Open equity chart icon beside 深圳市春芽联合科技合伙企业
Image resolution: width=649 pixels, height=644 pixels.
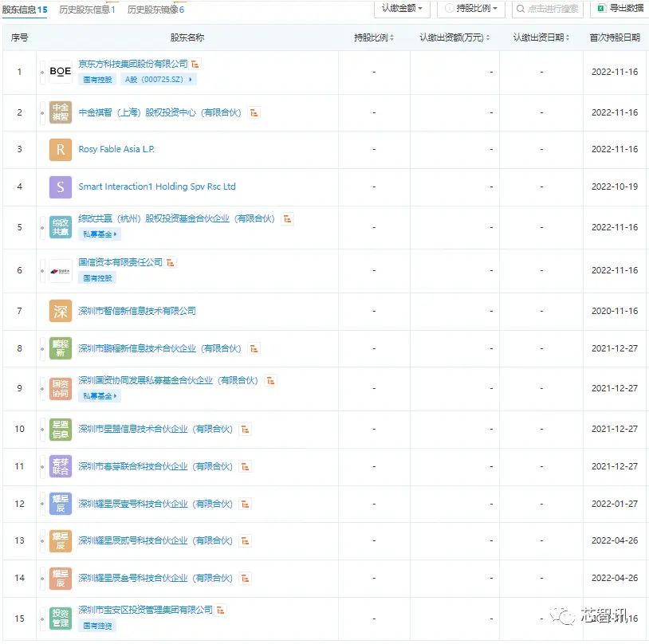(246, 466)
